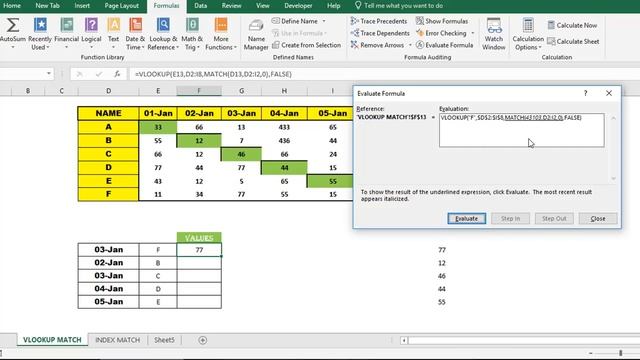Open the Watch Window

494,35
